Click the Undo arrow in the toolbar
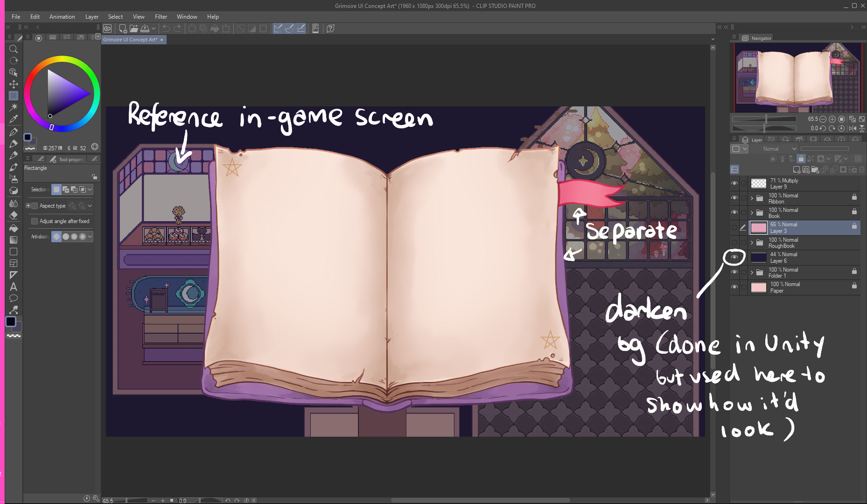Viewport: 867px width, 504px height. click(x=167, y=28)
